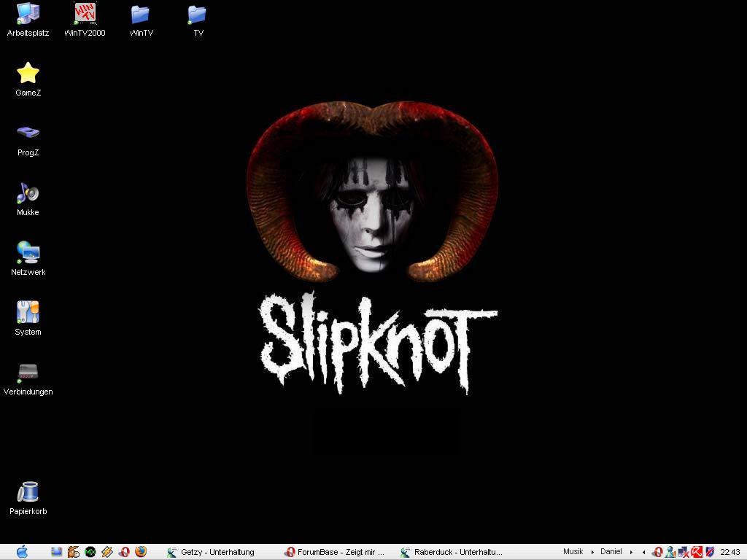
Task: Open Netzwerk desktop icon
Action: (x=28, y=259)
